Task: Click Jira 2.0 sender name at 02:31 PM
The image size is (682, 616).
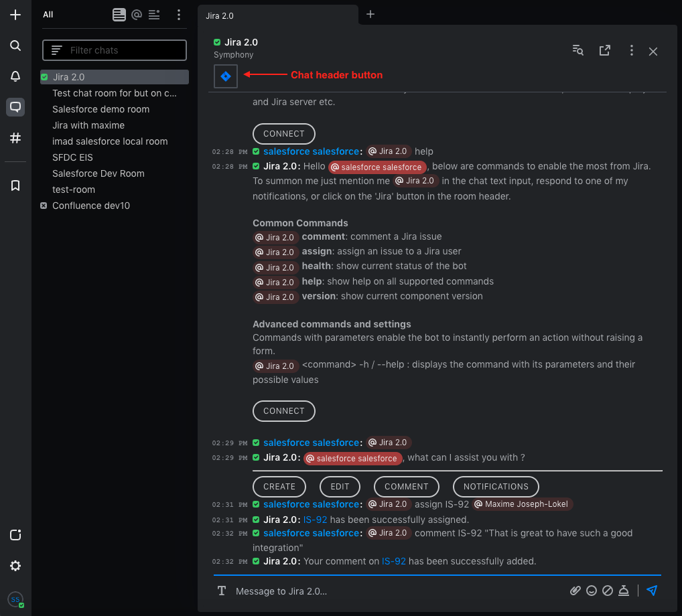Action: tap(279, 520)
